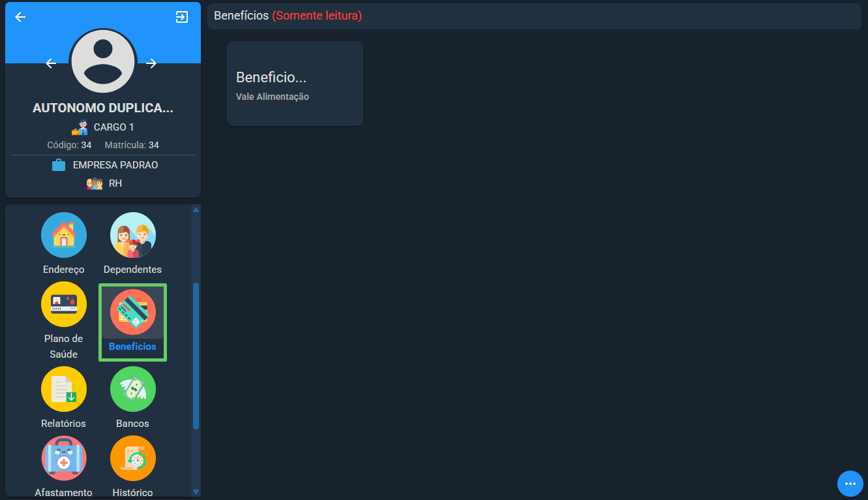
Task: Click the exit icon in profile header
Action: click(182, 17)
